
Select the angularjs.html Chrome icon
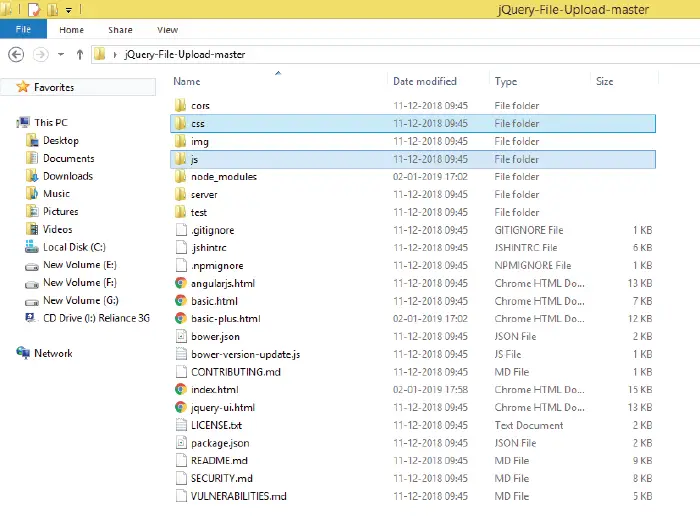[181, 283]
